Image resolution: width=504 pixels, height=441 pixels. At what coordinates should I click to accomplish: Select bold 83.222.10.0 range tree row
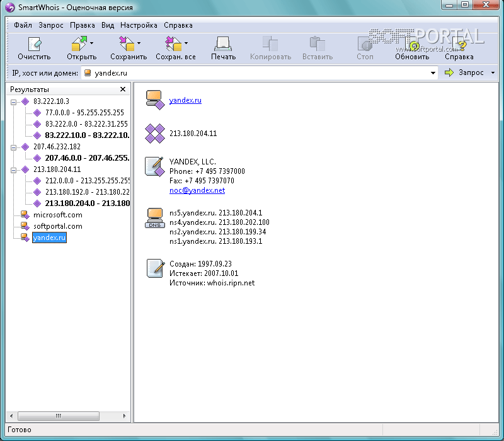[87, 135]
